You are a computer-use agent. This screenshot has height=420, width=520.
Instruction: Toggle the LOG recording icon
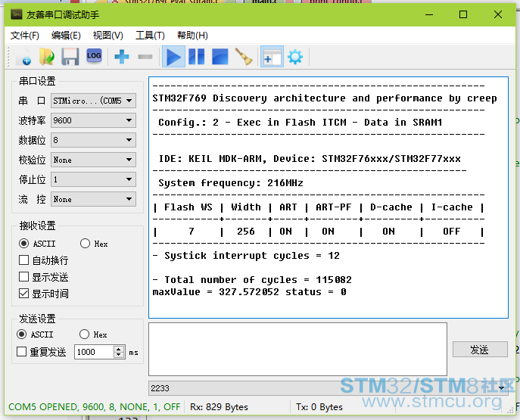click(94, 56)
